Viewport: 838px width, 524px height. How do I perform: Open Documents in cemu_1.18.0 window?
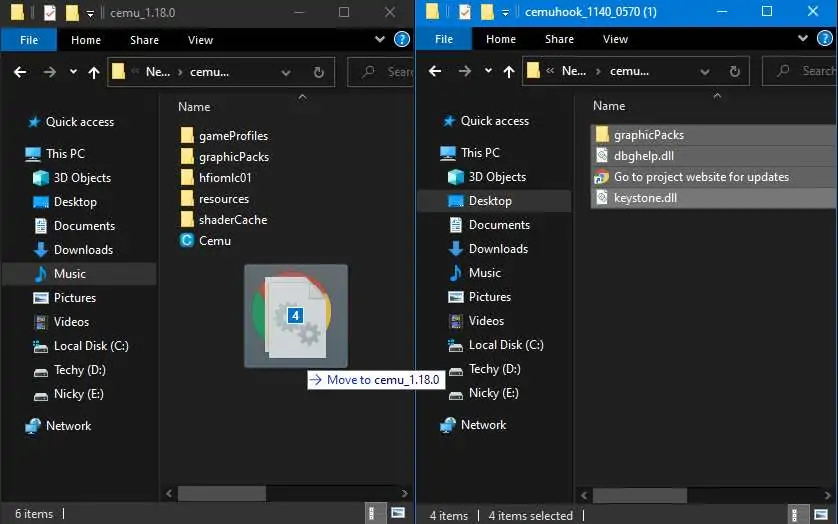click(x=75, y=226)
